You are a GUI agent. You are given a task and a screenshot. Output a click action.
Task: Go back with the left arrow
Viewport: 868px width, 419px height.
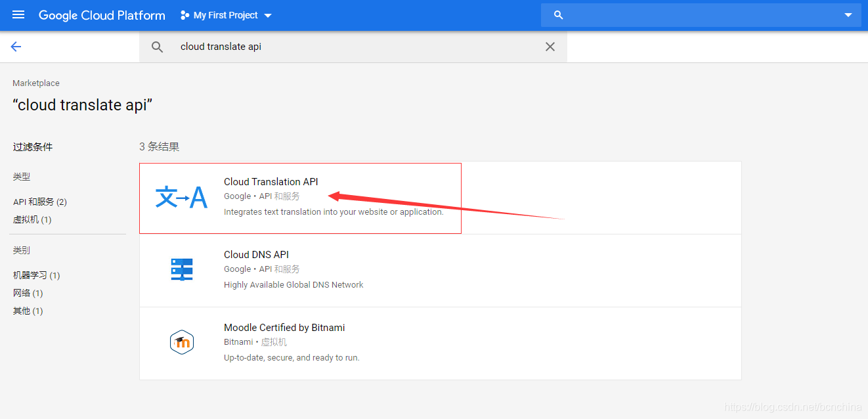pyautogui.click(x=16, y=47)
